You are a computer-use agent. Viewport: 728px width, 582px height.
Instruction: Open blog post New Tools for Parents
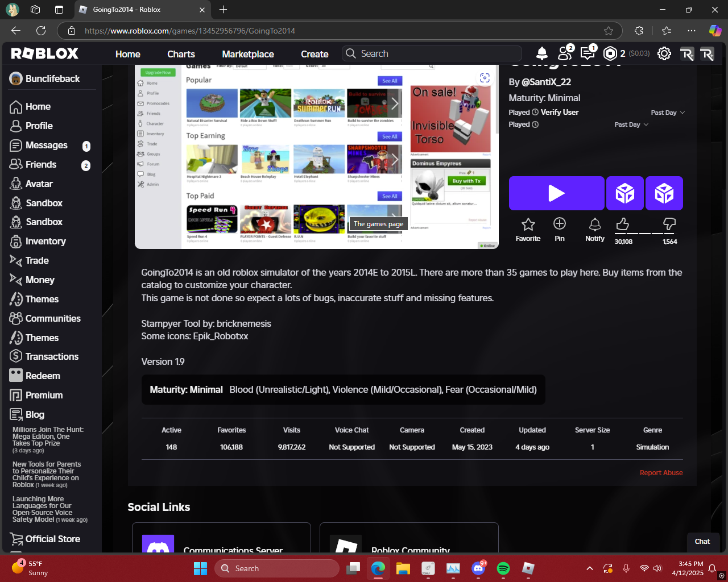[47, 475]
